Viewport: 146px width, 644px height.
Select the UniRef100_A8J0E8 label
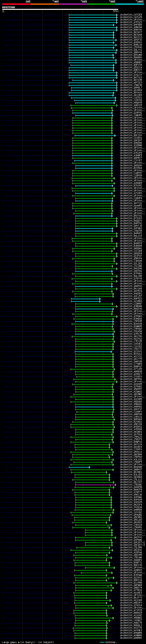pyautogui.click(x=131, y=95)
